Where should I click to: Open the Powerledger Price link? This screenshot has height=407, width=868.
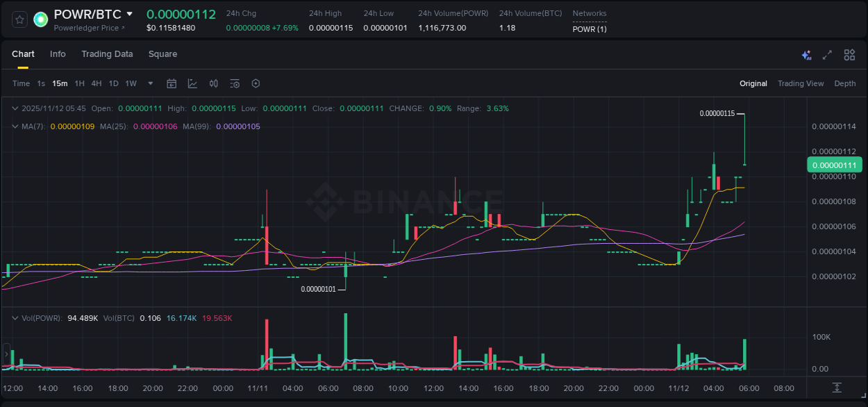(87, 28)
